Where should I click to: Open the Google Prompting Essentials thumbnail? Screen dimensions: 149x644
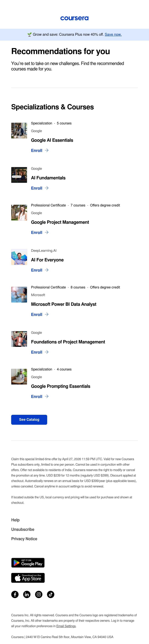click(x=19, y=377)
